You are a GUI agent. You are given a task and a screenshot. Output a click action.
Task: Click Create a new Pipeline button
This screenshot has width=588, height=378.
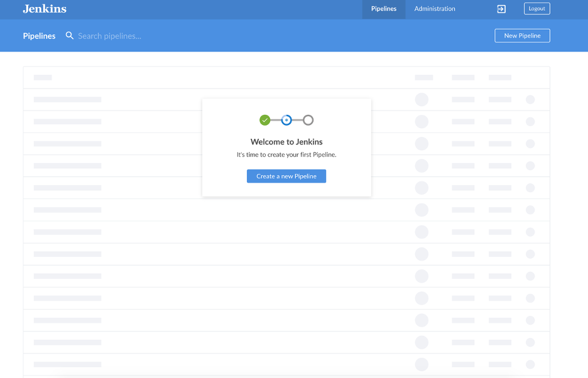coord(286,176)
